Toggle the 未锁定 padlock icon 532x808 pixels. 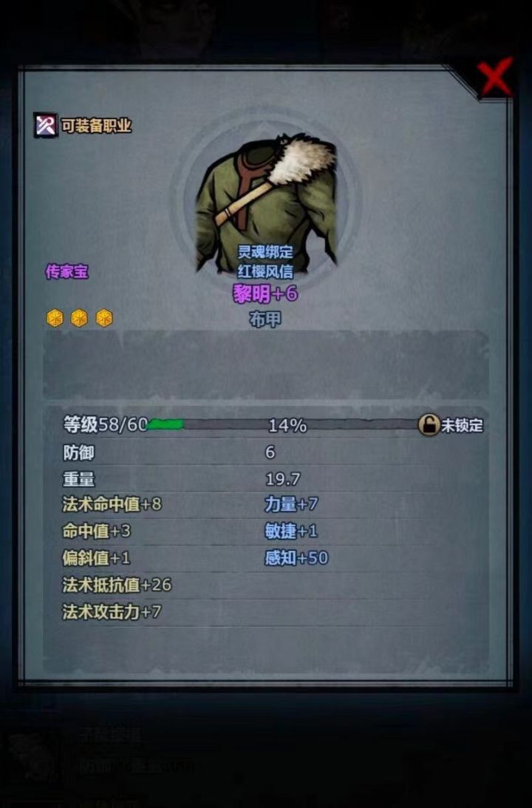(x=429, y=425)
